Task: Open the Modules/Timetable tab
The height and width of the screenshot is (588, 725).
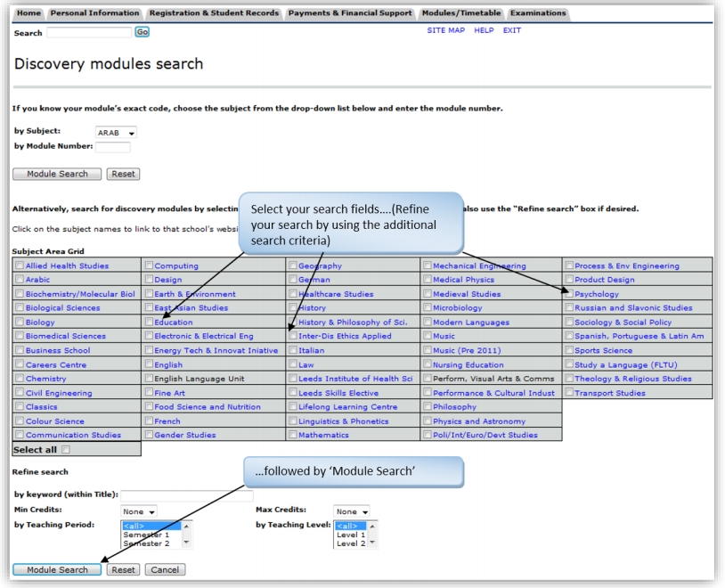Action: pyautogui.click(x=461, y=13)
